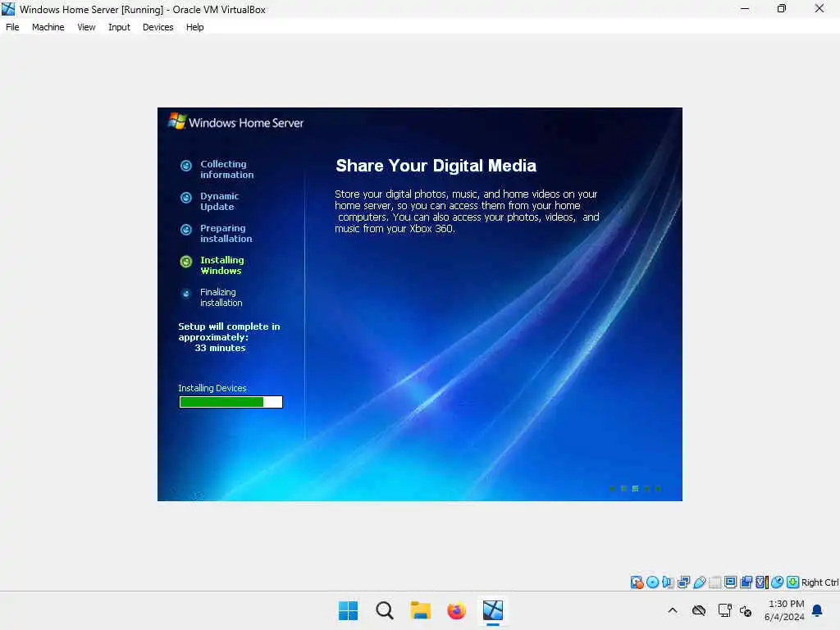Open the notifications bell
840x630 pixels.
(x=818, y=610)
